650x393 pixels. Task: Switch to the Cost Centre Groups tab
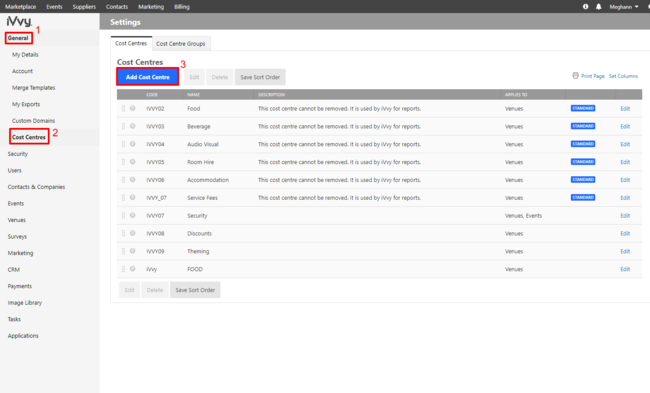[x=181, y=44]
